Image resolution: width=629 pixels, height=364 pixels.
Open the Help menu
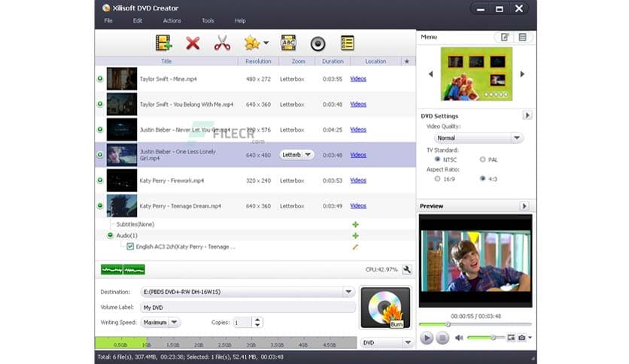240,21
